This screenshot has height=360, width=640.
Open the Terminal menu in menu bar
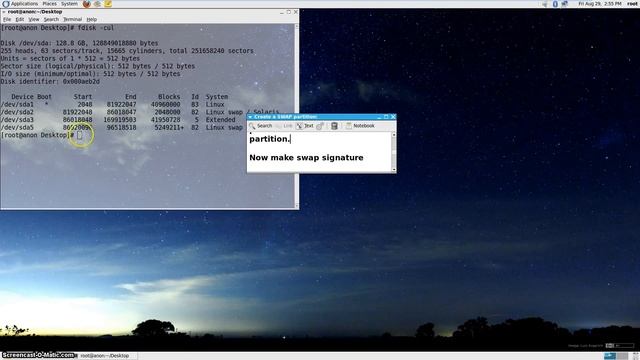(72, 19)
